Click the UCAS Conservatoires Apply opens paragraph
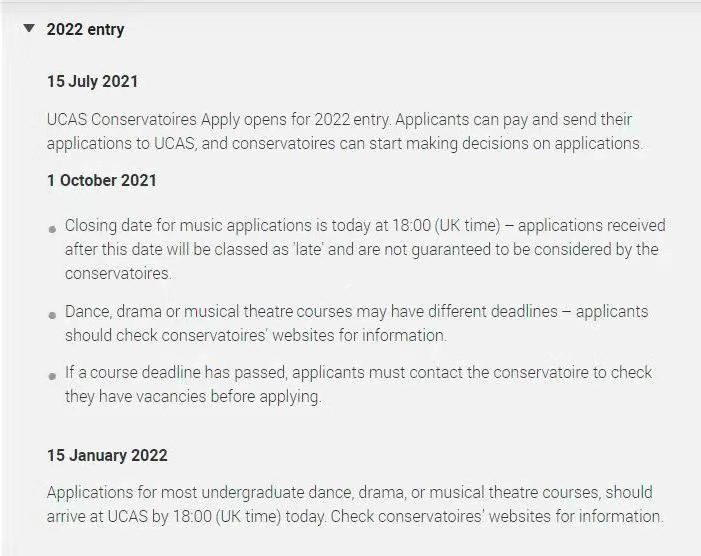701x556 pixels. pos(345,131)
